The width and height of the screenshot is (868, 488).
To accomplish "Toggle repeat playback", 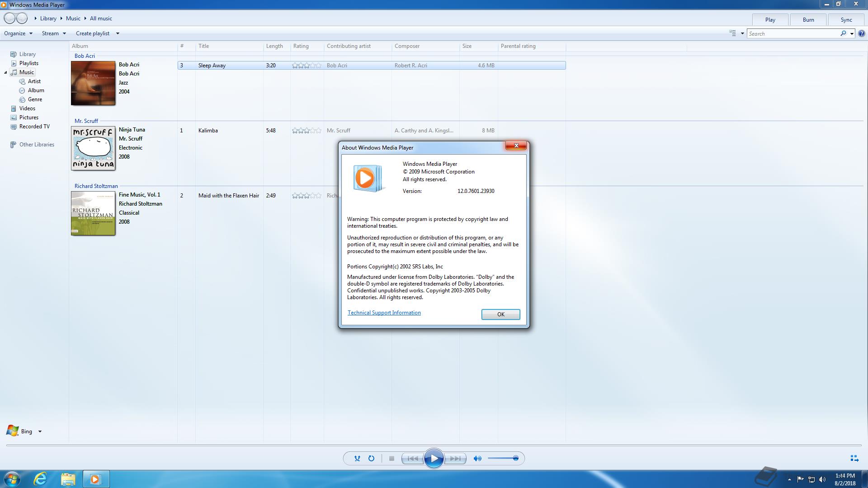I will [371, 458].
